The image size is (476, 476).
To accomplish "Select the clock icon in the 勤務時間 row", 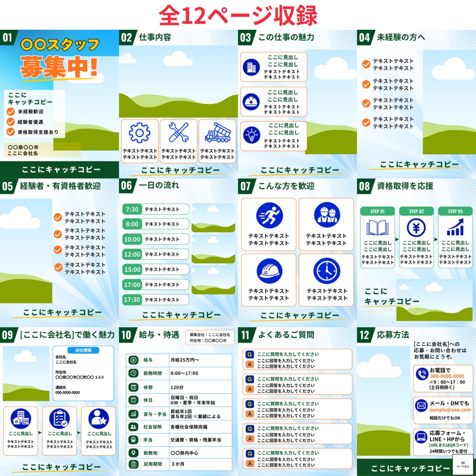I will pyautogui.click(x=133, y=373).
